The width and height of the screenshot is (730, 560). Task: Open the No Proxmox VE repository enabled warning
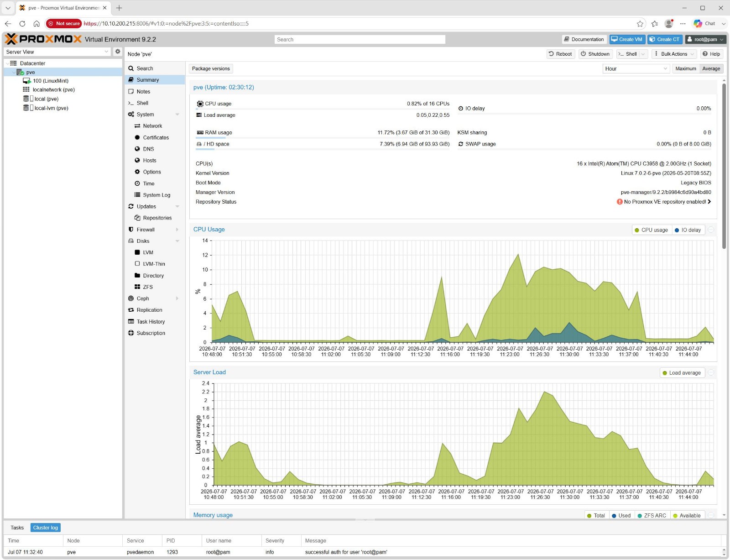[x=664, y=202]
